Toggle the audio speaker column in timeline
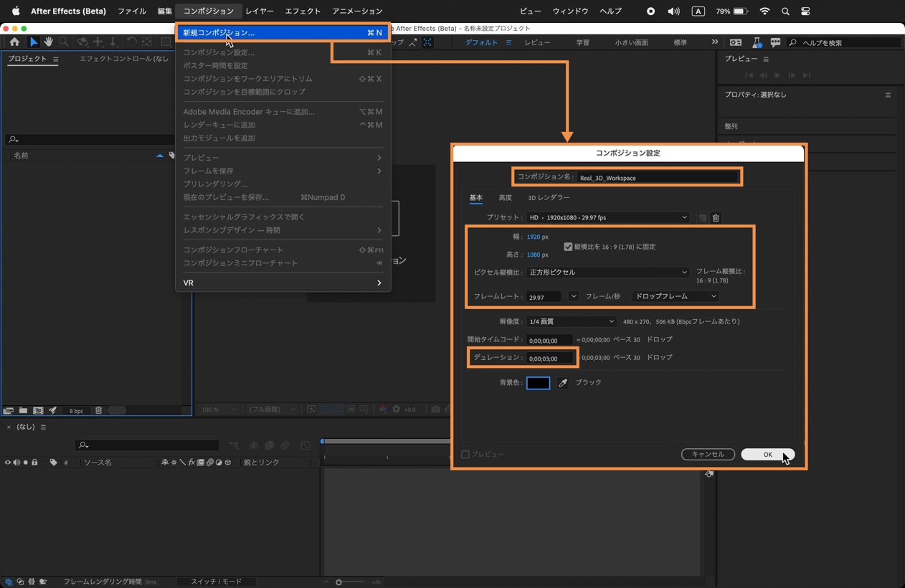905x588 pixels. click(16, 463)
